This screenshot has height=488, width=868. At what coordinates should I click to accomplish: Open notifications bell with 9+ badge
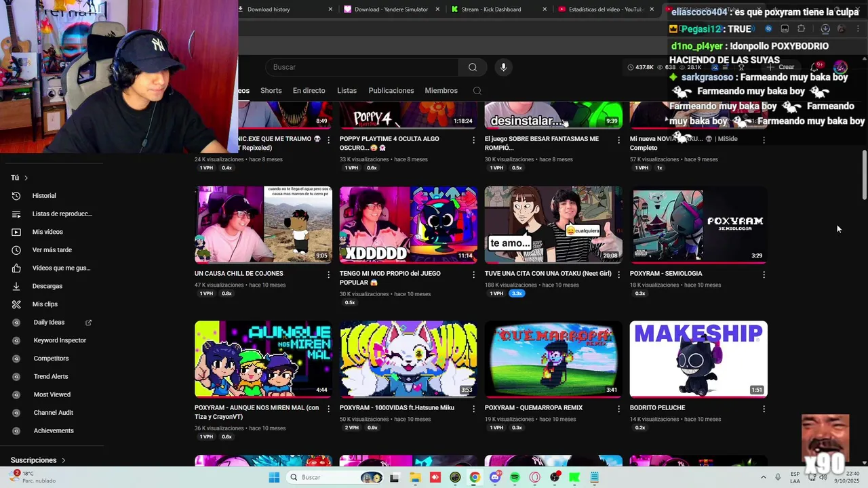pyautogui.click(x=816, y=67)
